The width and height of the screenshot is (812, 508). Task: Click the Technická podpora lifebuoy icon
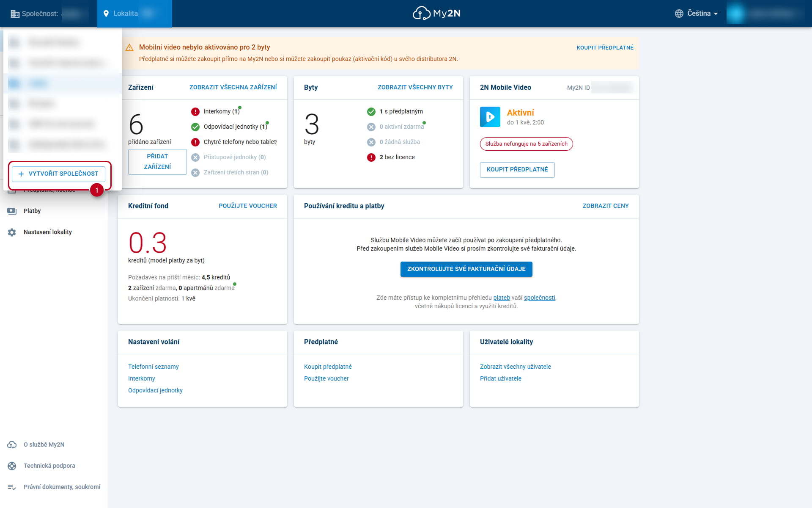[12, 466]
